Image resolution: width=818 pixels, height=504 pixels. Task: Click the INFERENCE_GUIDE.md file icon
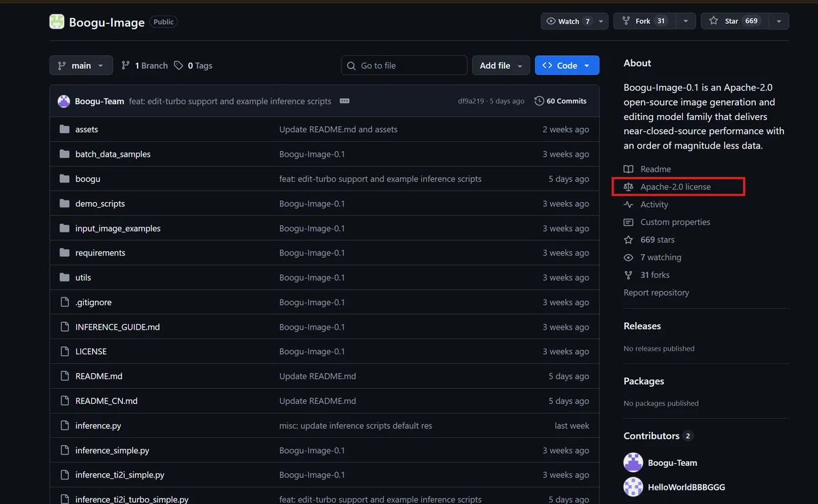[65, 327]
